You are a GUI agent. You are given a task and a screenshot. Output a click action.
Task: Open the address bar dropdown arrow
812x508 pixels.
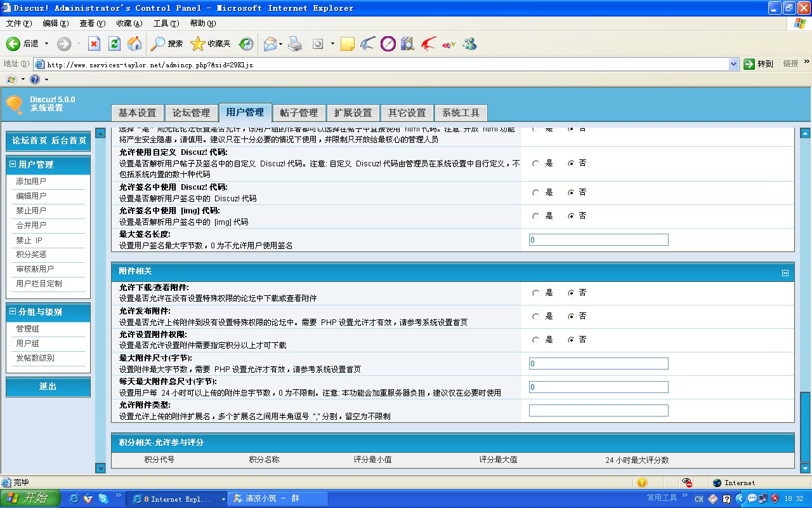(x=733, y=64)
